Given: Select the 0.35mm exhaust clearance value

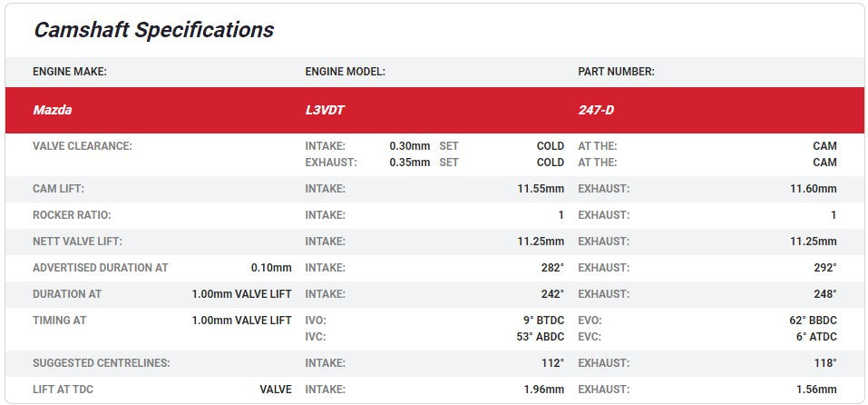Looking at the screenshot, I should coord(410,163).
